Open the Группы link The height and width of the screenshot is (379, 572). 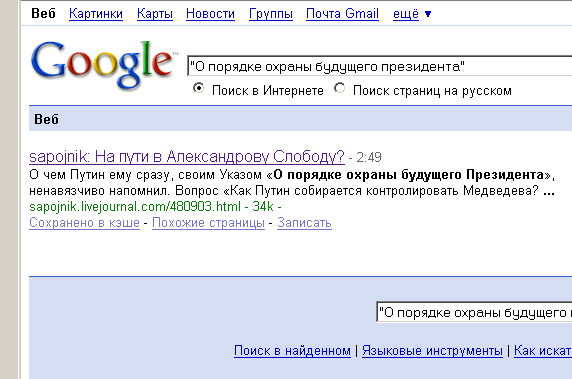[271, 14]
